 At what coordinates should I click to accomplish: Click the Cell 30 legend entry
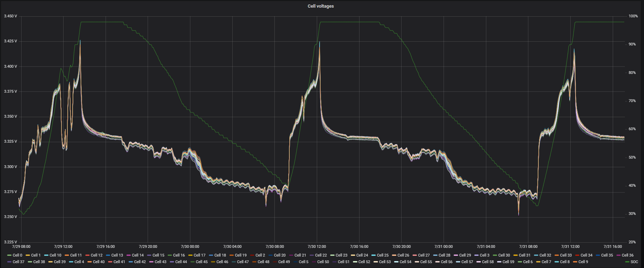tap(504, 255)
